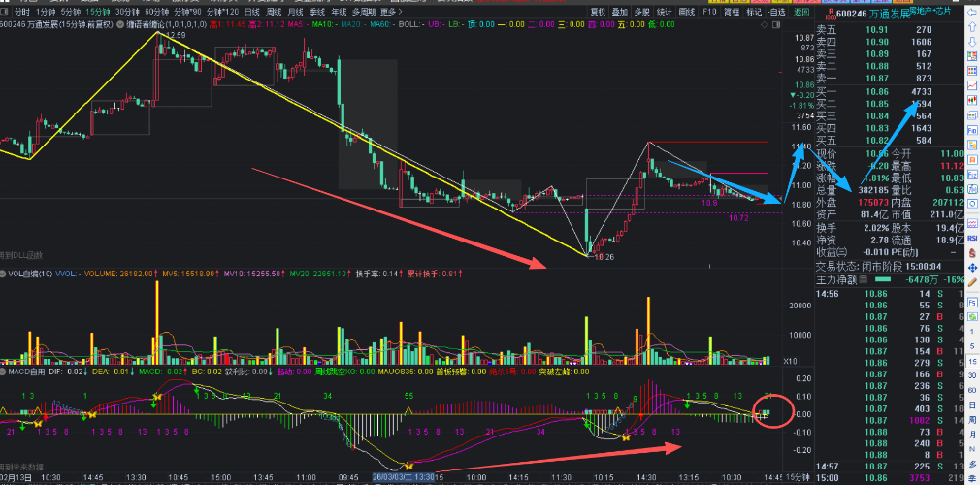Image resolution: width=980 pixels, height=485 pixels.
Task: Switch to 5-minute via sidebar '5' button
Action: tap(972, 345)
